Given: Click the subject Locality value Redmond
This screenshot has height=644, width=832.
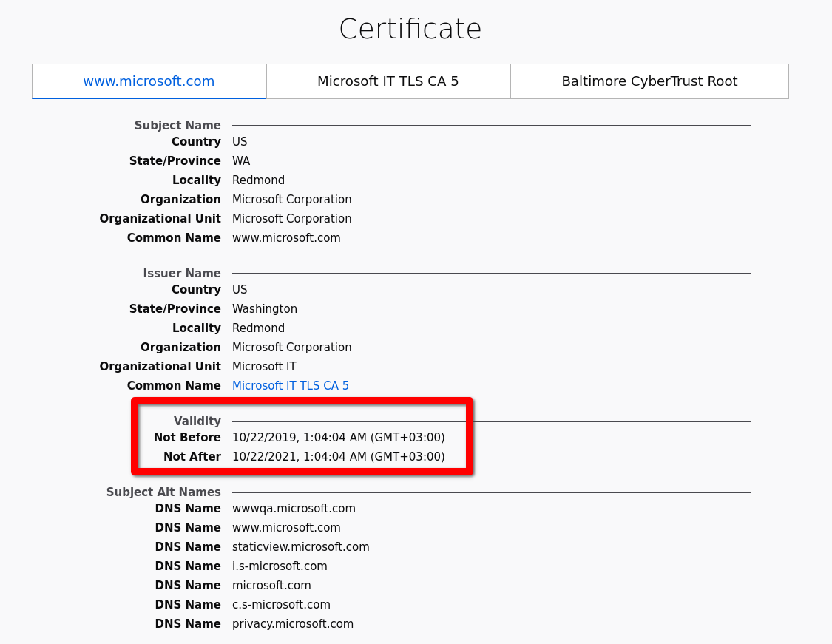Looking at the screenshot, I should [x=258, y=180].
